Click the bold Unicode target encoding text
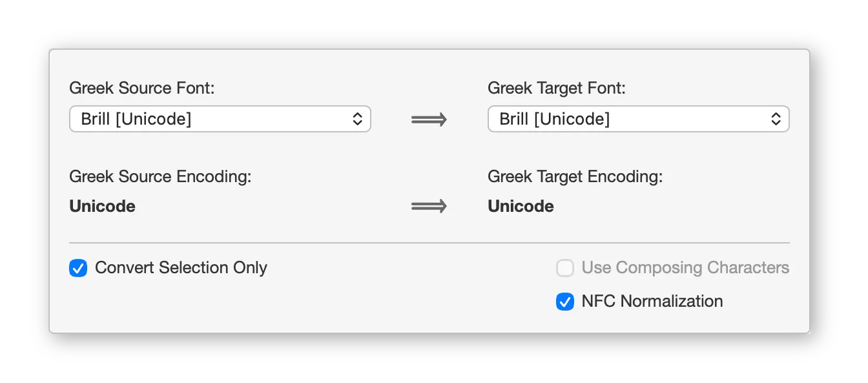The height and width of the screenshot is (383, 868). (x=521, y=206)
